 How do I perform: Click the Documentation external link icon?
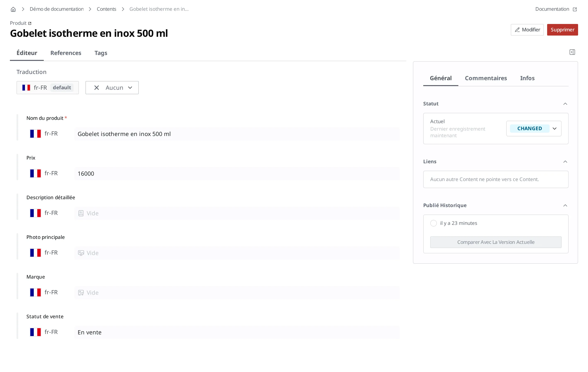[x=575, y=9]
